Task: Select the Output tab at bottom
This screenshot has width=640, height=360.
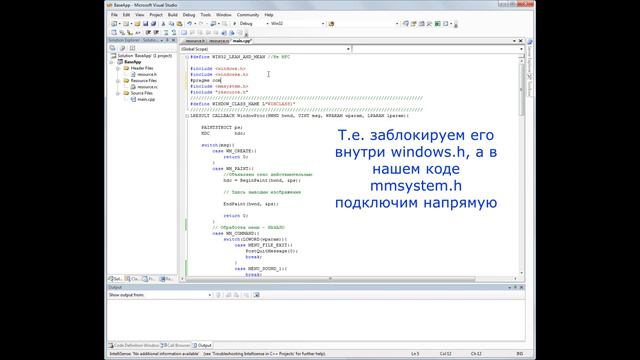Action: coord(202,345)
